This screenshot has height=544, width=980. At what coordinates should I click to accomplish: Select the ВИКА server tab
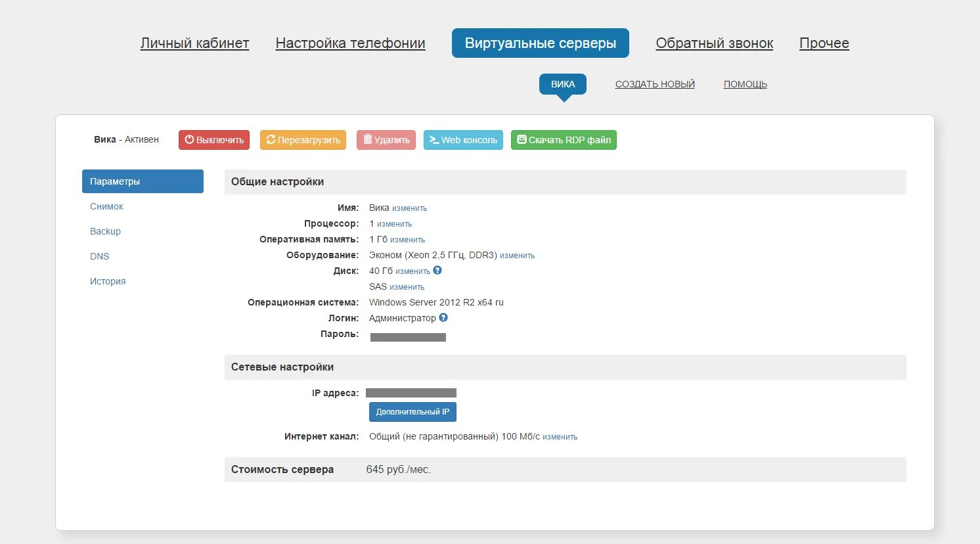click(563, 84)
